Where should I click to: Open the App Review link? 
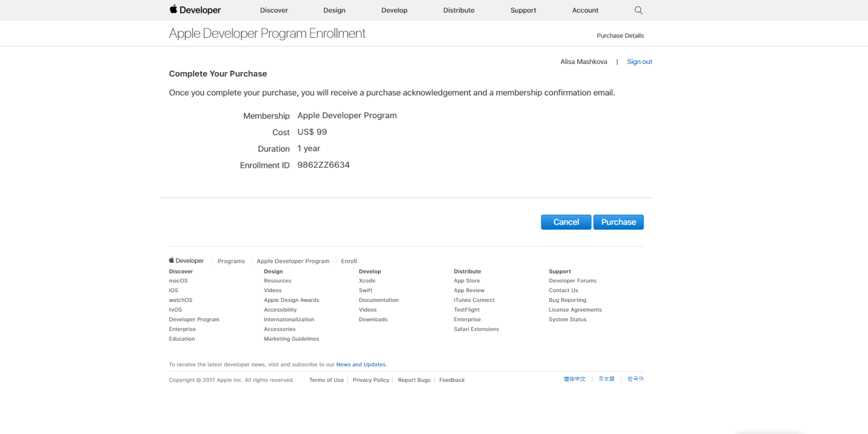(469, 291)
